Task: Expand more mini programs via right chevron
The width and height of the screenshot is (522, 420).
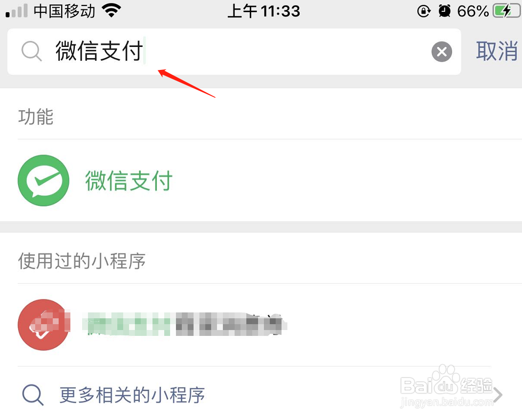Action: tap(498, 395)
